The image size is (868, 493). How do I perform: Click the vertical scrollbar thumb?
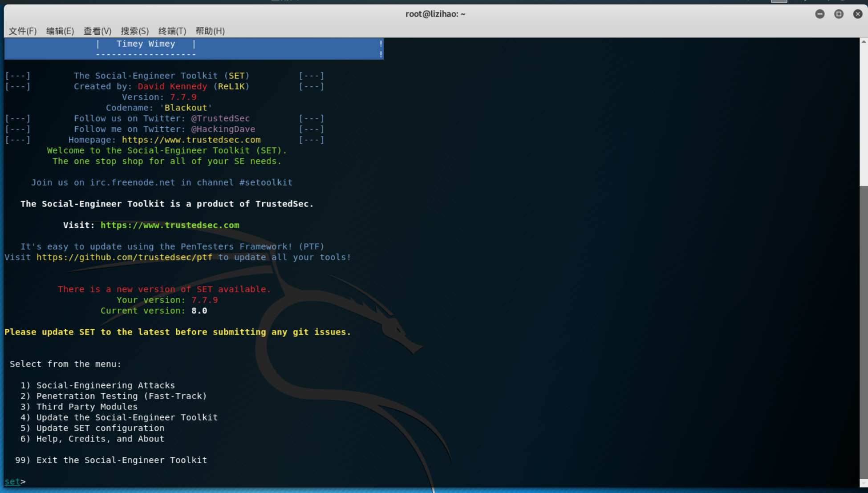[x=864, y=332]
